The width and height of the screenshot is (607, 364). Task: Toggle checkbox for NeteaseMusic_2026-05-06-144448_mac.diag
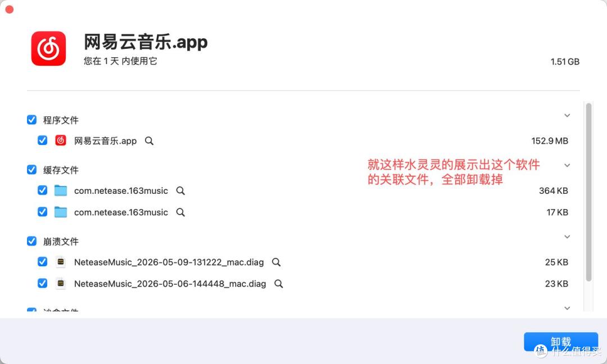pos(43,283)
